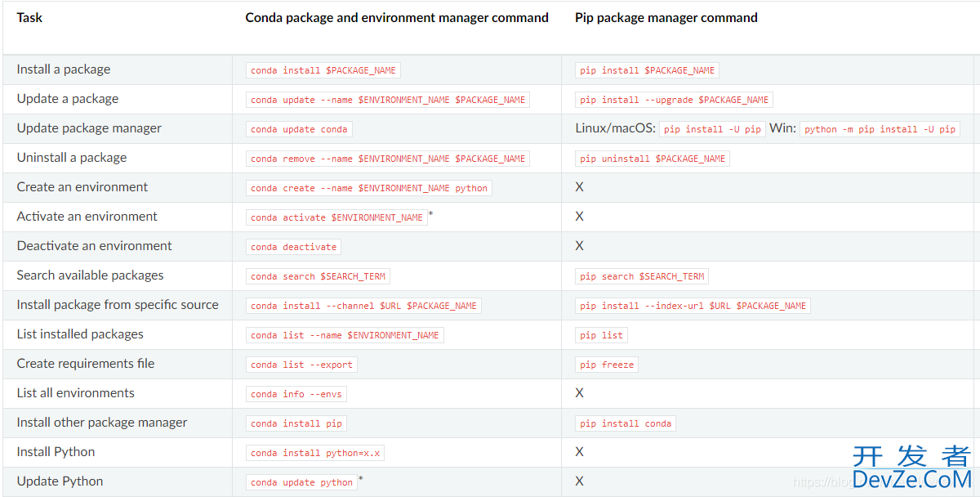
Task: Click the 'Install Python' row label
Action: click(x=56, y=452)
